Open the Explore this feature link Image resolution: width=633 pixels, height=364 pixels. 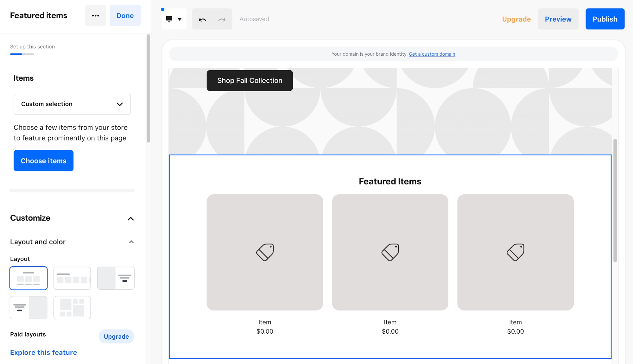[43, 352]
